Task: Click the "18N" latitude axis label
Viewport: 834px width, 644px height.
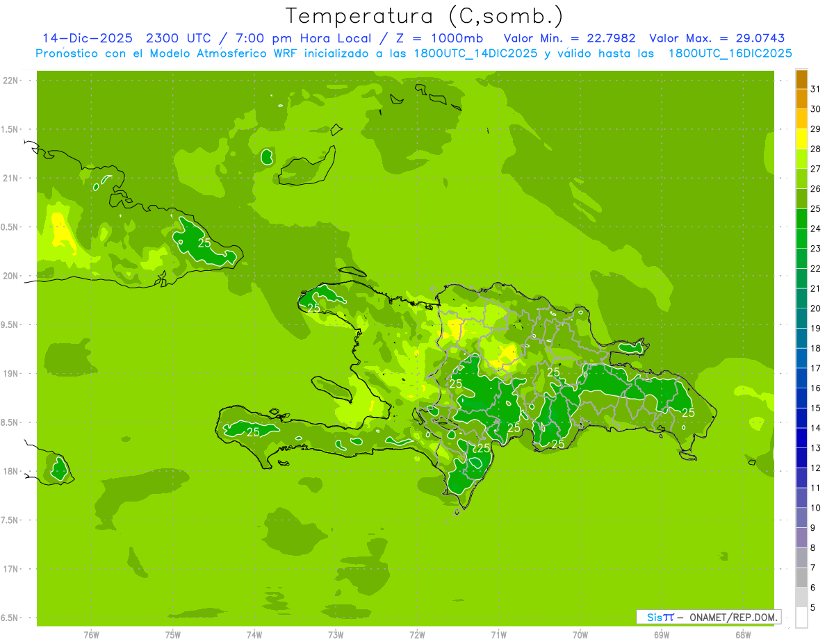Action: pyautogui.click(x=10, y=471)
